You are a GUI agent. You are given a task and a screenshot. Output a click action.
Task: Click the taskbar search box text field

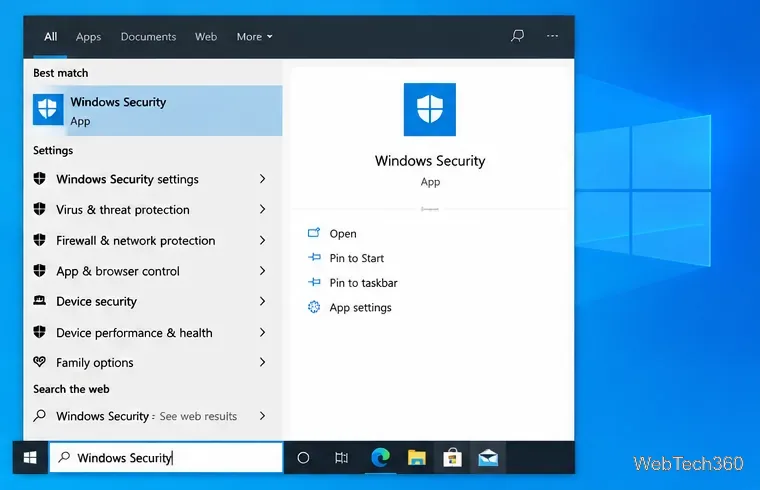coord(166,458)
